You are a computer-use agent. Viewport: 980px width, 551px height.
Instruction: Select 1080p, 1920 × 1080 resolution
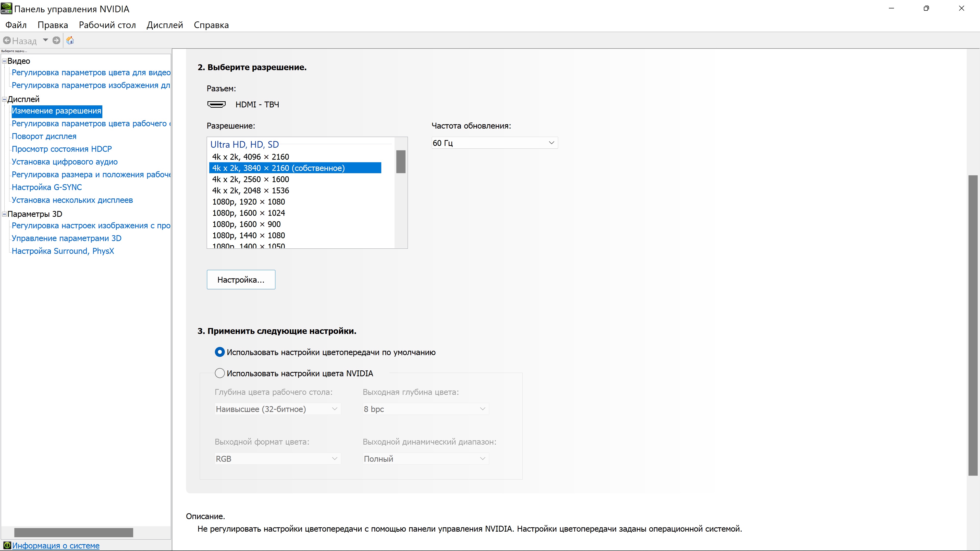tap(248, 202)
